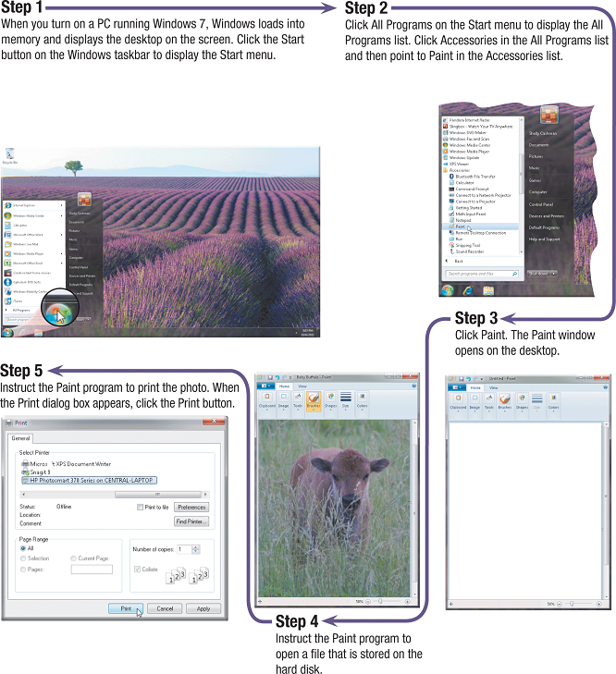The image size is (616, 674).
Task: Toggle the Collate checkbox
Action: 138,570
